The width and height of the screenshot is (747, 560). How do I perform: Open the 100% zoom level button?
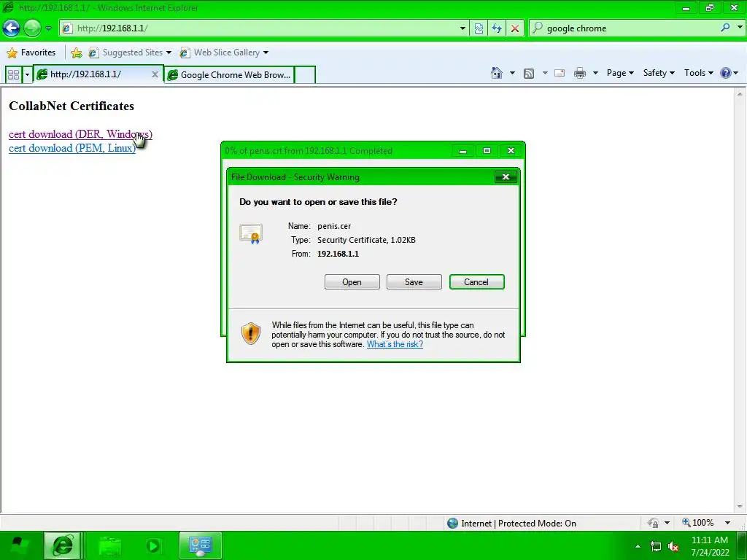pos(698,523)
